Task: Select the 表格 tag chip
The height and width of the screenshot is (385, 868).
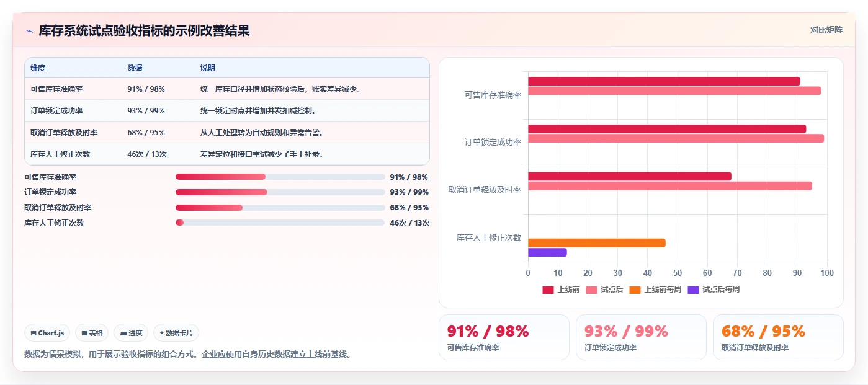Action: (x=92, y=333)
